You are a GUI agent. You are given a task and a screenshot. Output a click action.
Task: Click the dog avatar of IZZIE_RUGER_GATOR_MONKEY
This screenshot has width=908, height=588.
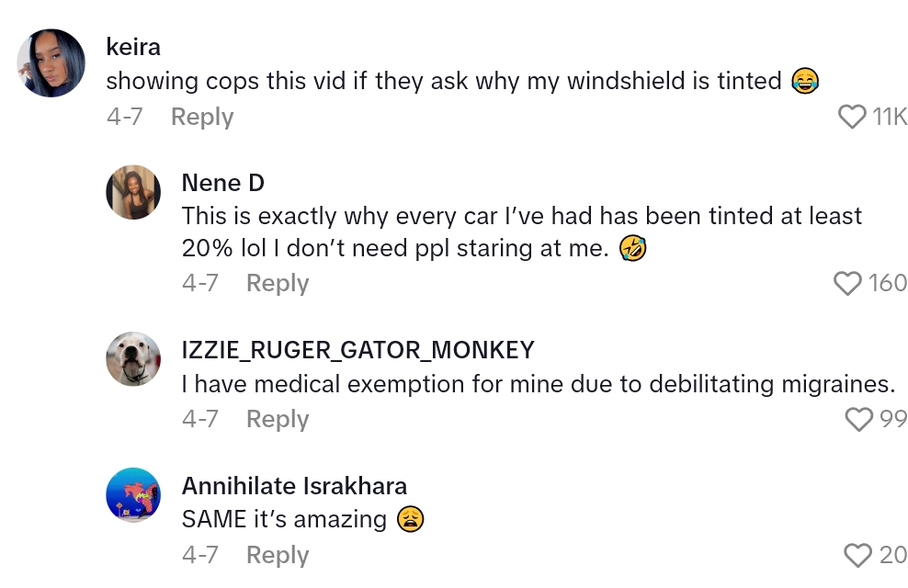[x=134, y=358]
